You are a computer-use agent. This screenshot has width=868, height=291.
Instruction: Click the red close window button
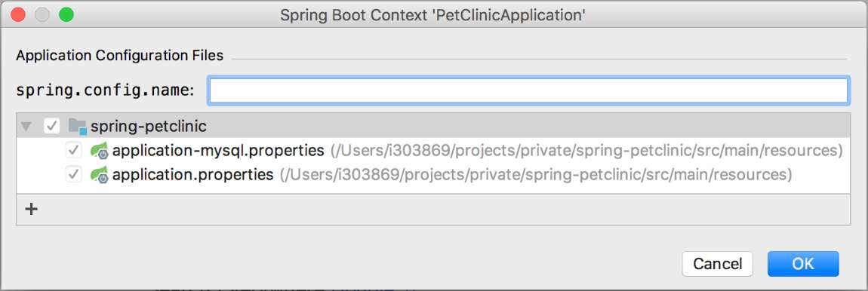17,15
